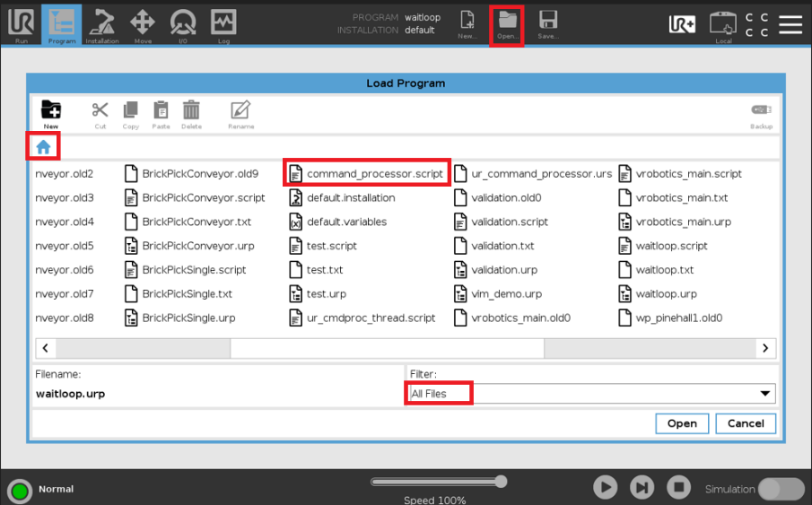Go to the Move tab
The height and width of the screenshot is (505, 812).
(x=143, y=25)
